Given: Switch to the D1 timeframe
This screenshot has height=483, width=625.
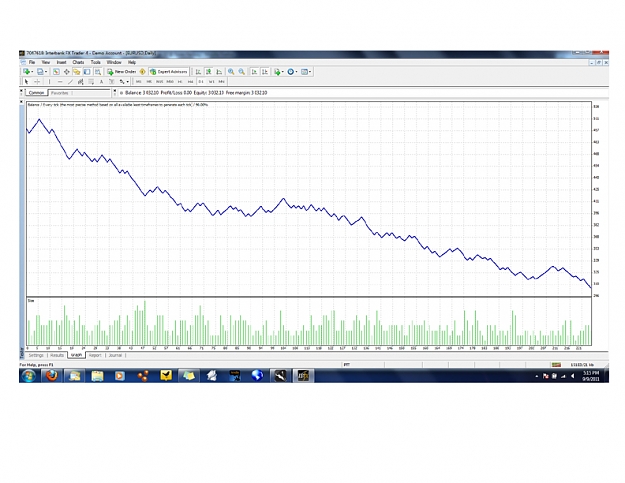Looking at the screenshot, I should pos(201,82).
